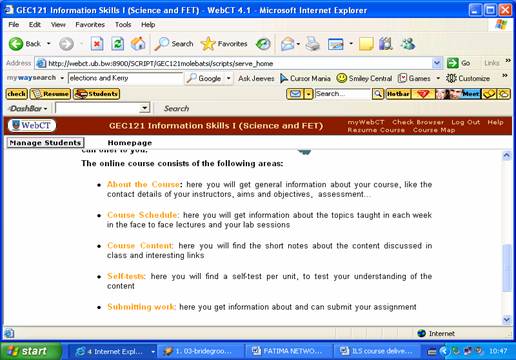The height and width of the screenshot is (360, 516).
Task: Open the DashBar search combo box dropdown
Action: click(x=144, y=108)
